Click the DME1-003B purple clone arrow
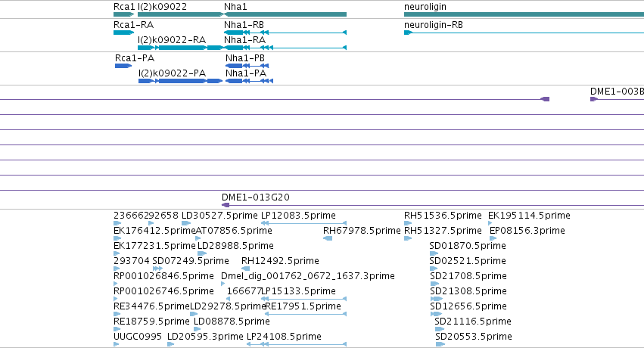 [594, 99]
